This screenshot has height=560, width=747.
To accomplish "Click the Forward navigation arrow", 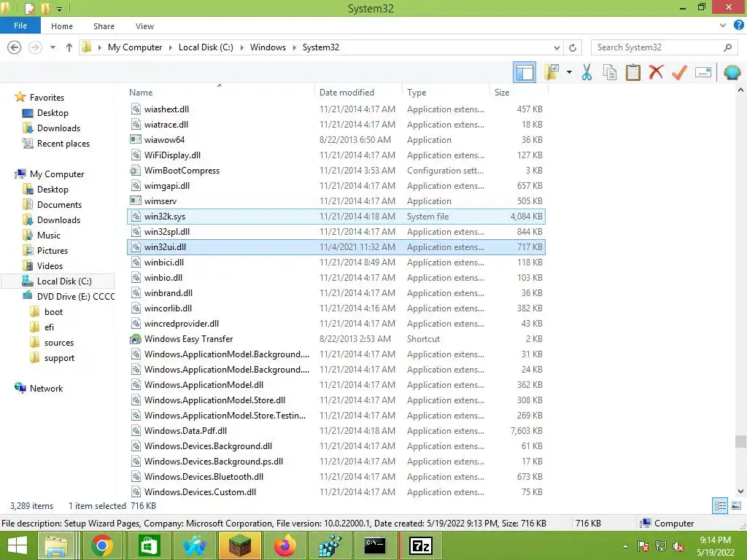I will pos(35,47).
